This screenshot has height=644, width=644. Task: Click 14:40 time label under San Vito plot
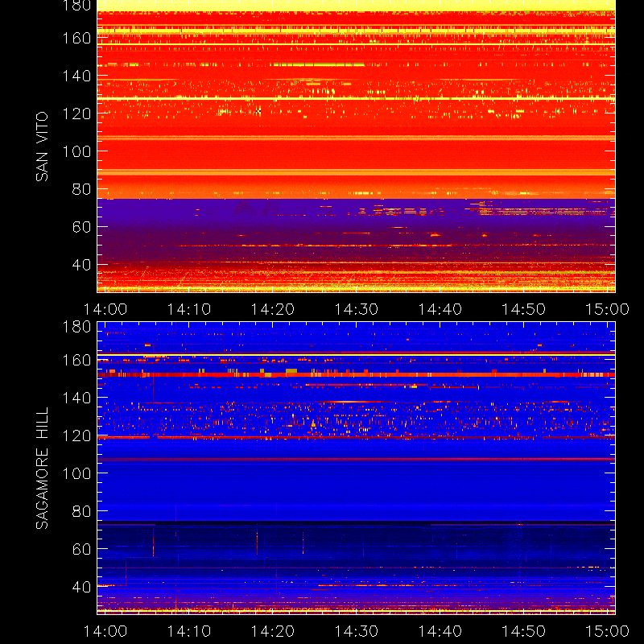[440, 309]
